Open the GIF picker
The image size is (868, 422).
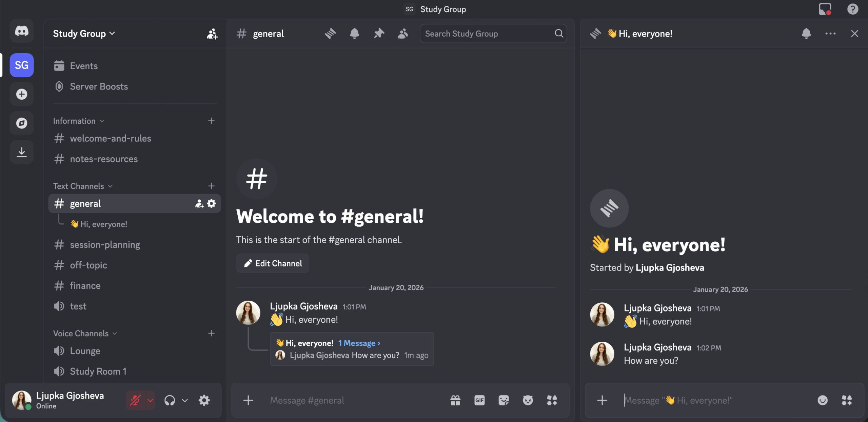pyautogui.click(x=479, y=400)
